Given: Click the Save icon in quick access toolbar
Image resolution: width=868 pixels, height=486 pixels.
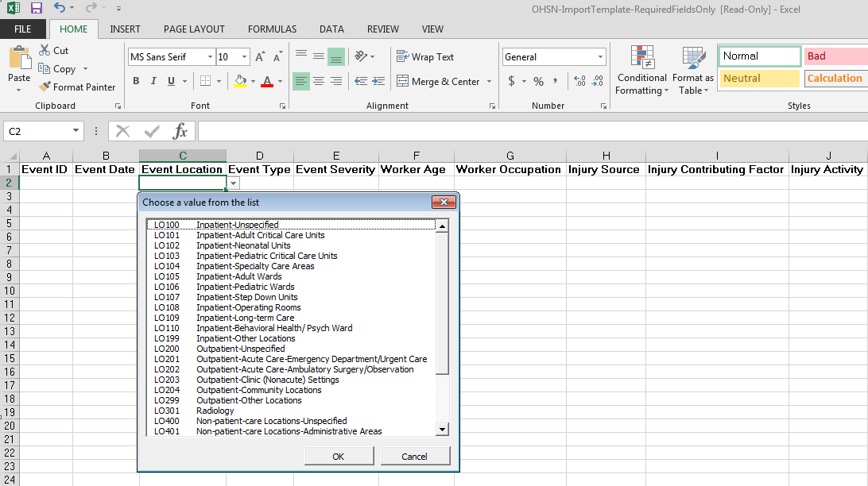Looking at the screenshot, I should [37, 8].
